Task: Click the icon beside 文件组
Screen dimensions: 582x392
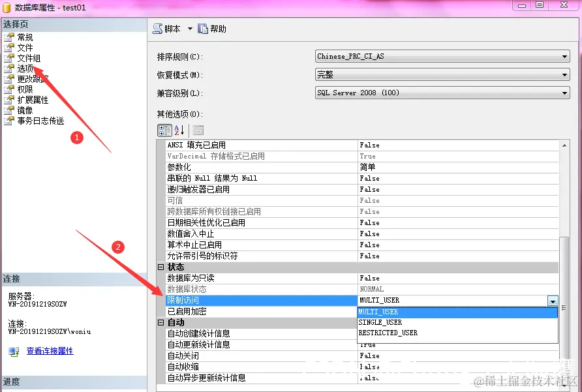Action: point(9,58)
